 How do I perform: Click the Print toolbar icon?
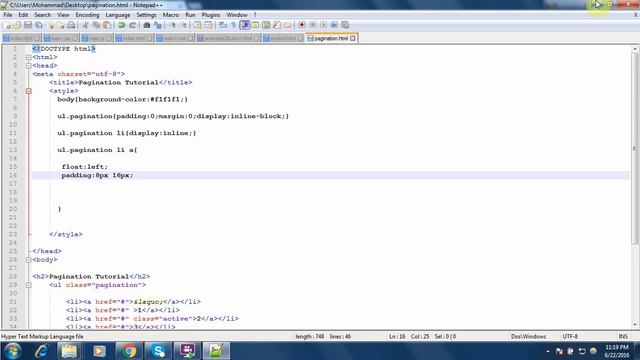click(71, 25)
